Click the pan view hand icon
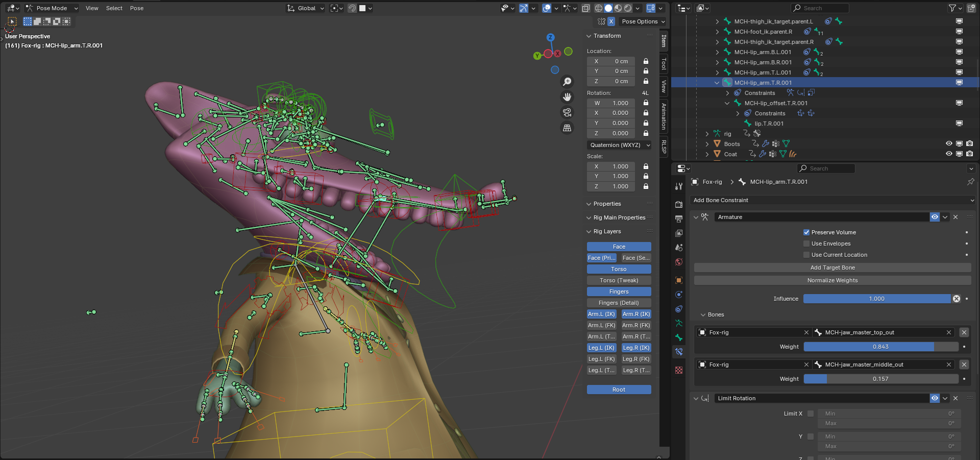 point(567,97)
